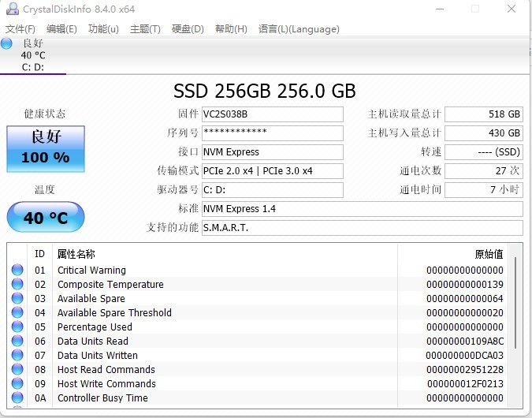
Task: Click the 7 小时 power on hours value
Action: pyautogui.click(x=484, y=190)
